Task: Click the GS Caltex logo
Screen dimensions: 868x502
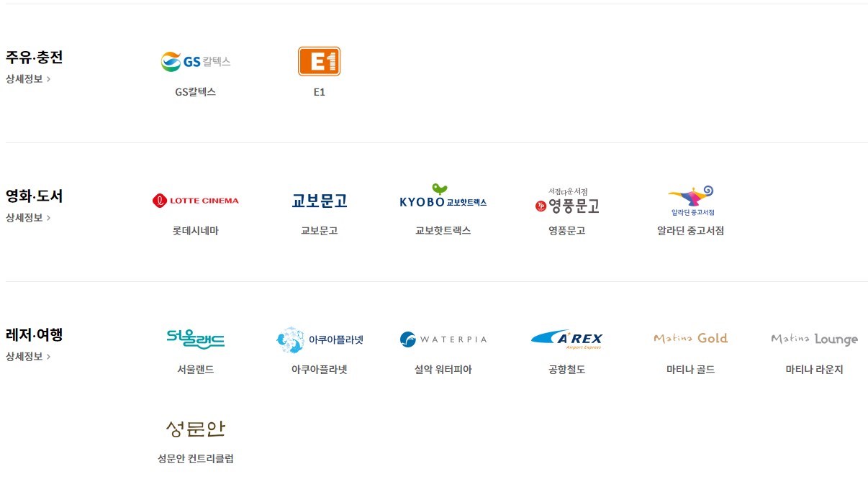Action: click(x=196, y=62)
